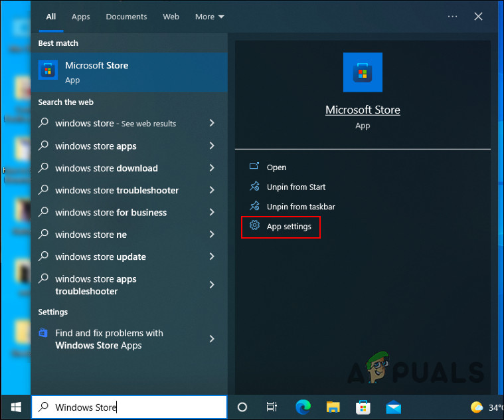
Task: Click the App settings gear icon
Action: click(254, 225)
